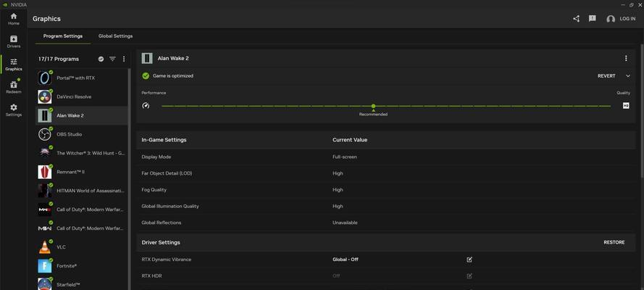644x290 pixels.
Task: Open the filter icon in programs list
Action: coord(112,59)
